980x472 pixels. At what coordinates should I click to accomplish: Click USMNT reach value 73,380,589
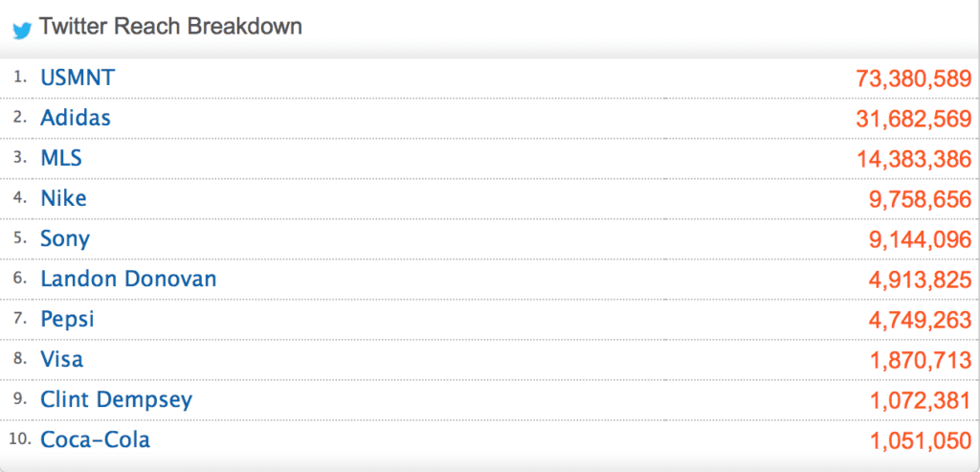coord(914,79)
